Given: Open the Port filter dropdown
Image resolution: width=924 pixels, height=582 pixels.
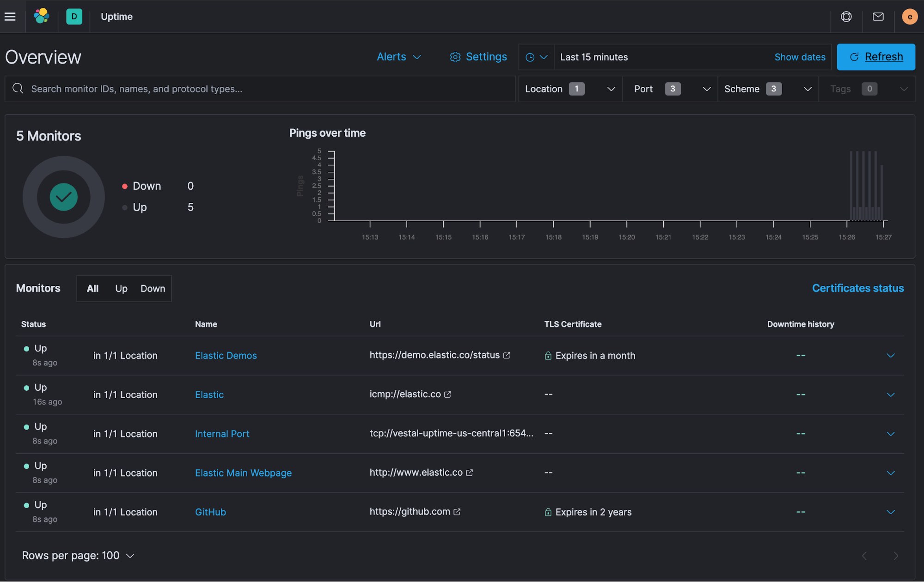Looking at the screenshot, I should [670, 89].
